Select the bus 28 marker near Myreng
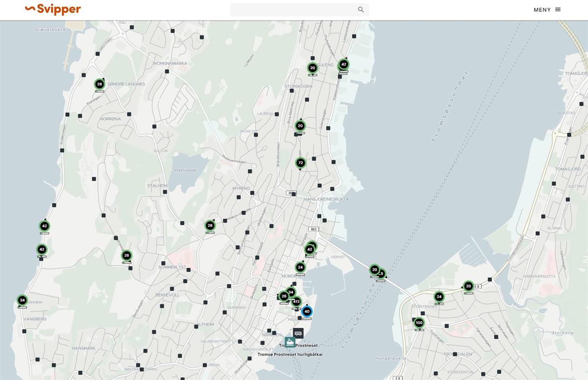The width and height of the screenshot is (588, 380). pos(210,226)
